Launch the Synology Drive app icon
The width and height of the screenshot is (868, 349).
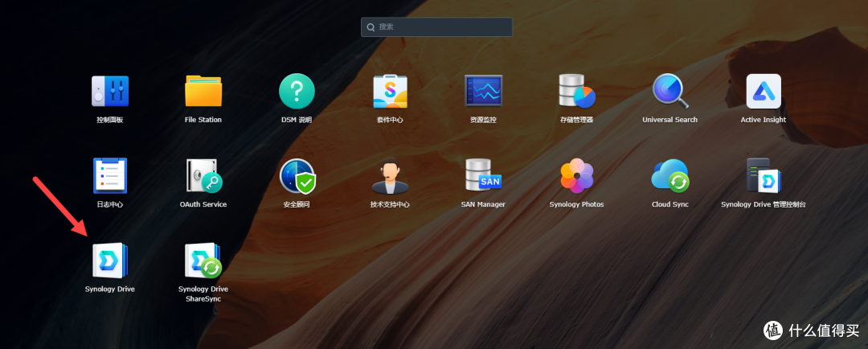(109, 261)
